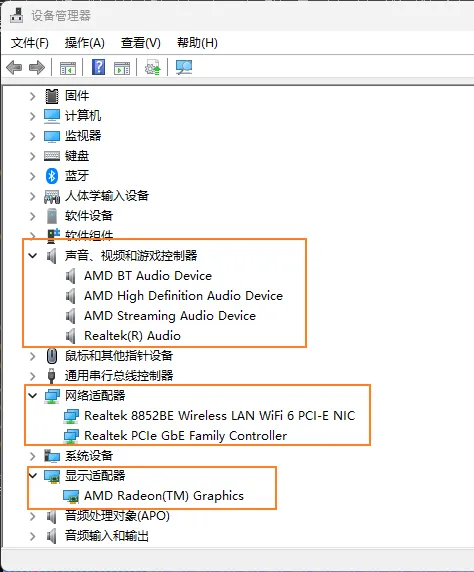The height and width of the screenshot is (572, 474).
Task: Select the 通用串行总线控制器 label
Action: [x=119, y=376]
